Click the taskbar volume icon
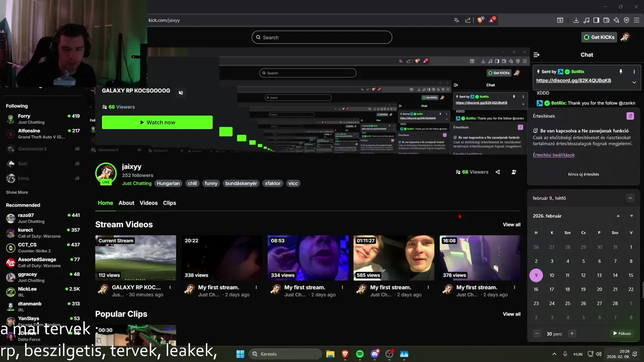 (598, 354)
